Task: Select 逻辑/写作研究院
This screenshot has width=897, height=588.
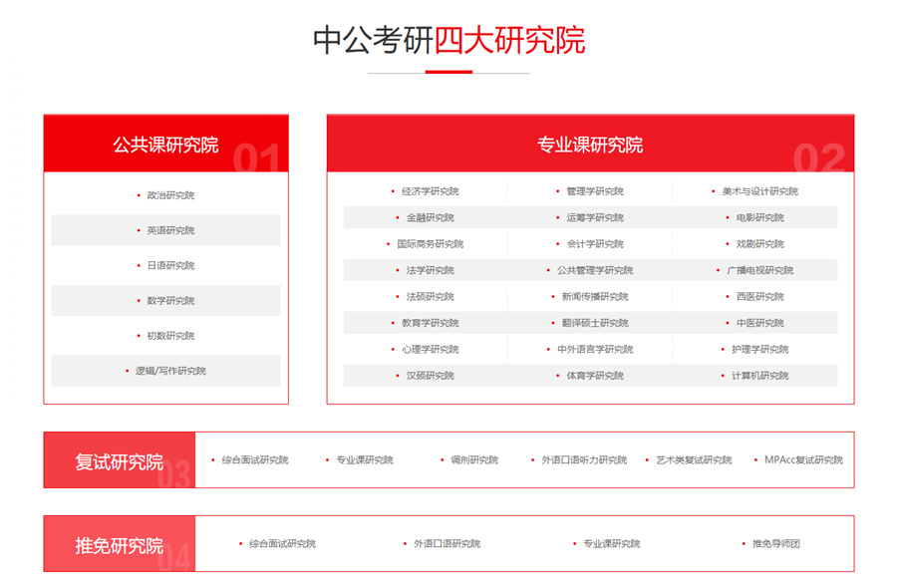Action: click(x=169, y=371)
